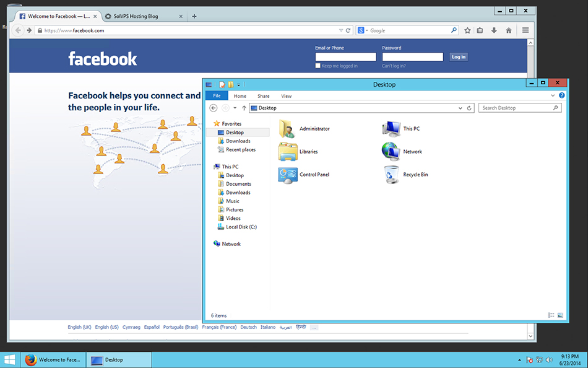The width and height of the screenshot is (588, 368).
Task: Open the View ribbon tab
Action: coord(286,96)
